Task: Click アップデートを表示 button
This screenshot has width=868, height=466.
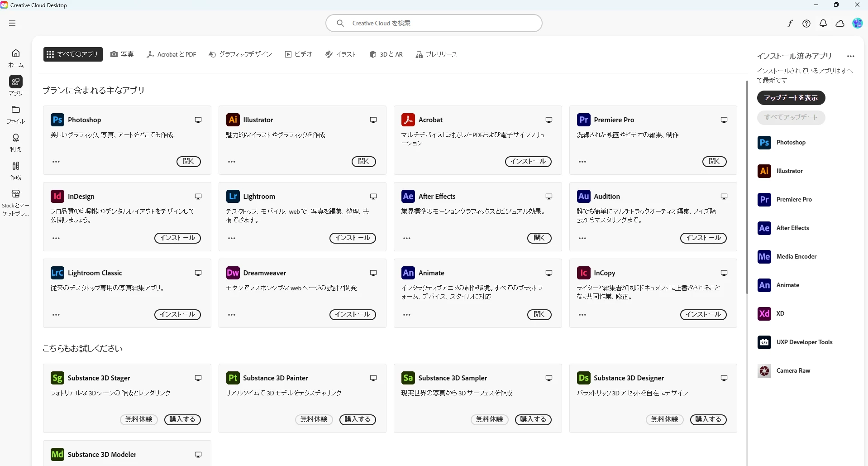Action: tap(791, 98)
